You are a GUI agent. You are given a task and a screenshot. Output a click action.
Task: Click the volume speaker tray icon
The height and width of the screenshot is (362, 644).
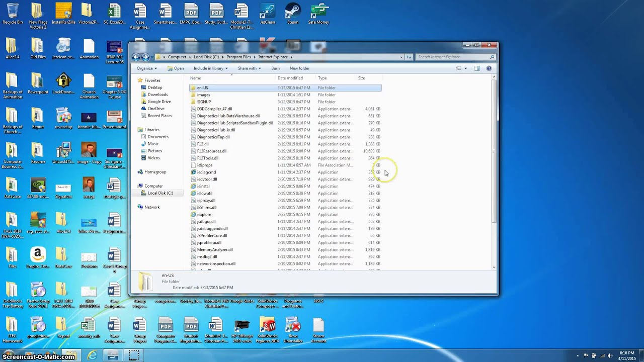[611, 355]
